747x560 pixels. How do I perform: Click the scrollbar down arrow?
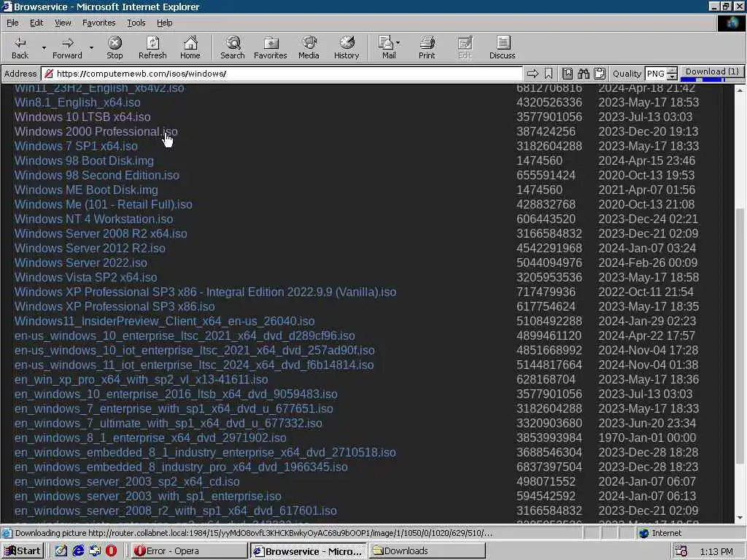coord(740,518)
